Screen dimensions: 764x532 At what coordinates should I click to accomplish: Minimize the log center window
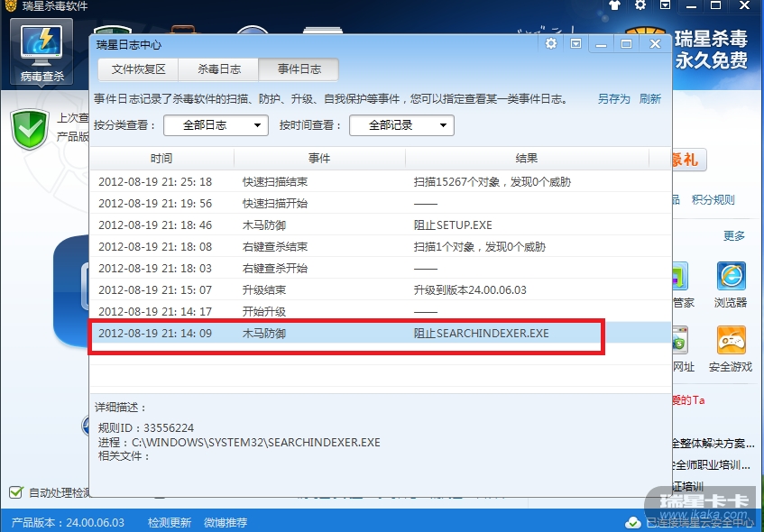coord(602,44)
